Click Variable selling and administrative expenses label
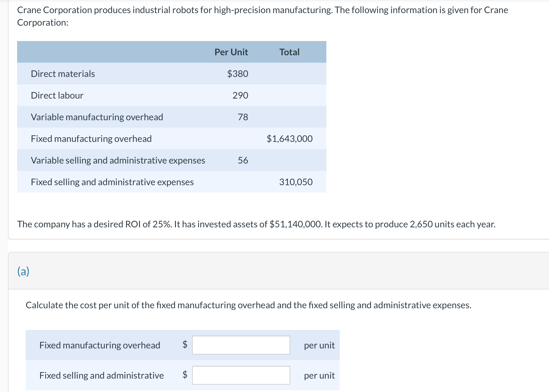549x392 pixels. (x=118, y=160)
